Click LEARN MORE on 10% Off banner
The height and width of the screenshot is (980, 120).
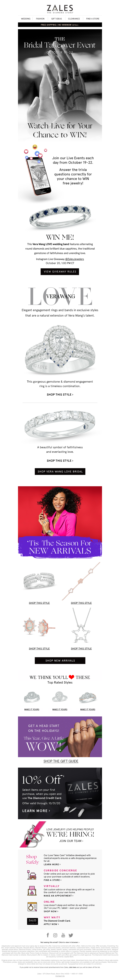tap(36, 810)
